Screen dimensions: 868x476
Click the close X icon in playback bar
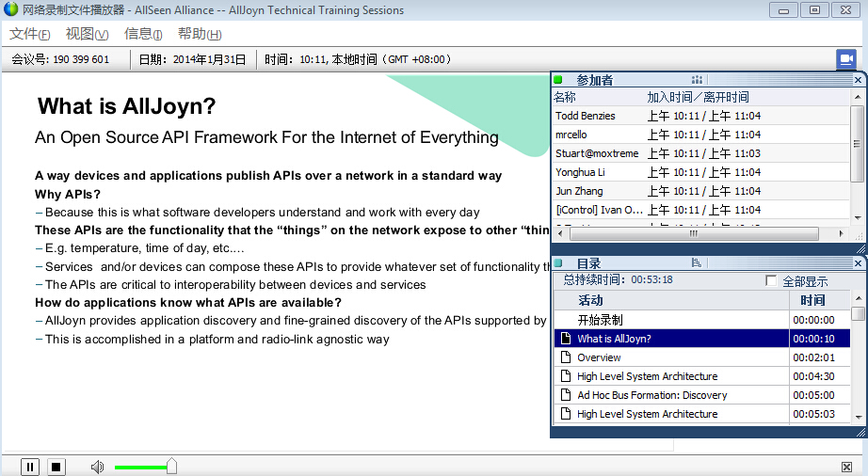pos(846,468)
